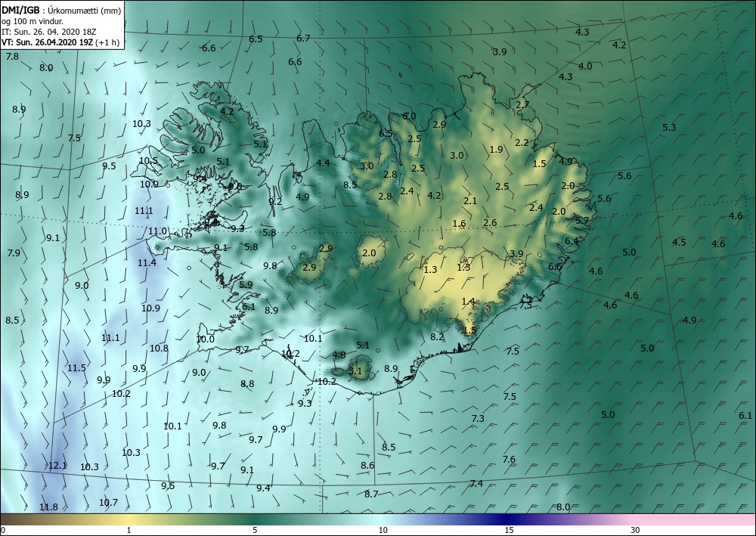Click the 2.2 value on the map
The width and height of the screenshot is (756, 536).
click(522, 143)
